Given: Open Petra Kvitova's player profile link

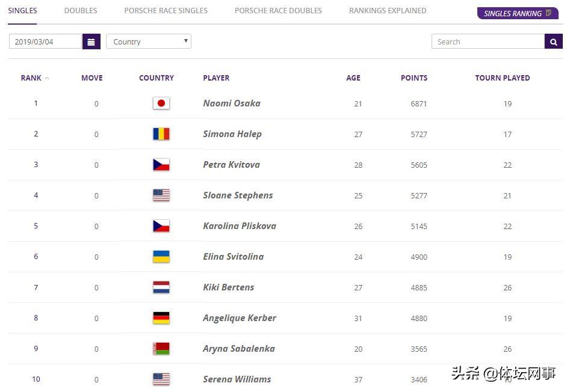Looking at the screenshot, I should (x=231, y=165).
